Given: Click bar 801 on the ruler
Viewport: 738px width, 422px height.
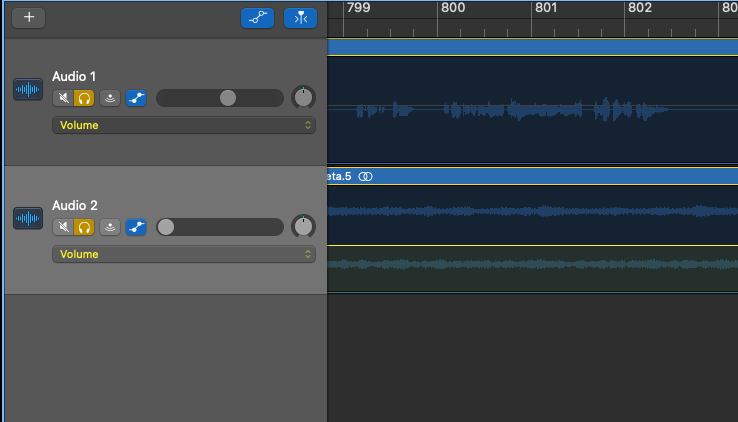Looking at the screenshot, I should 546,8.
